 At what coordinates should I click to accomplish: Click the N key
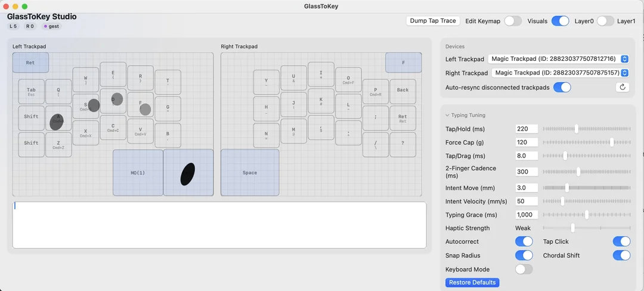[x=266, y=135]
